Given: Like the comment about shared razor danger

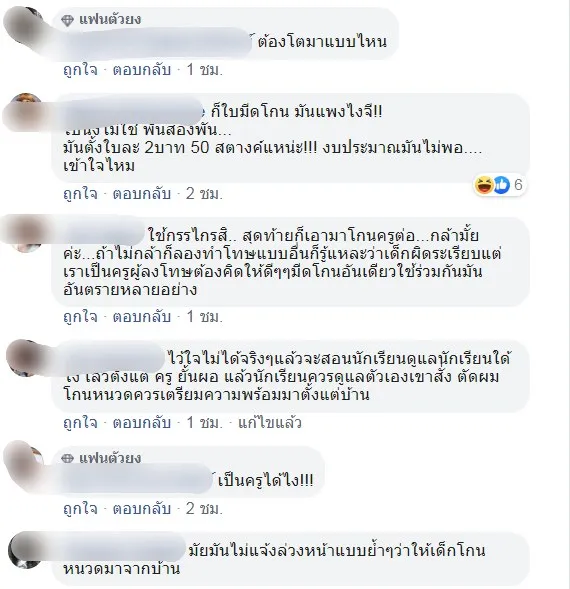Looking at the screenshot, I should pyautogui.click(x=80, y=317).
